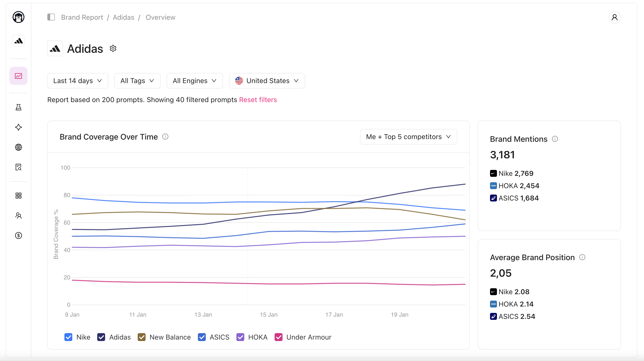Click the gear icon beside Adidas title
The height and width of the screenshot is (361, 644).
pyautogui.click(x=113, y=49)
